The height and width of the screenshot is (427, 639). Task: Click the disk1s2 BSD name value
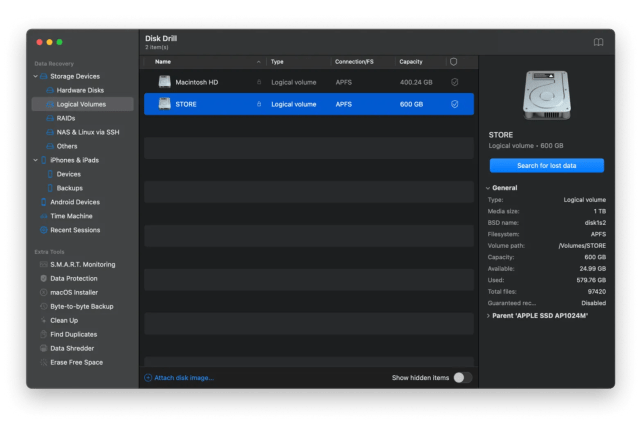pyautogui.click(x=595, y=222)
